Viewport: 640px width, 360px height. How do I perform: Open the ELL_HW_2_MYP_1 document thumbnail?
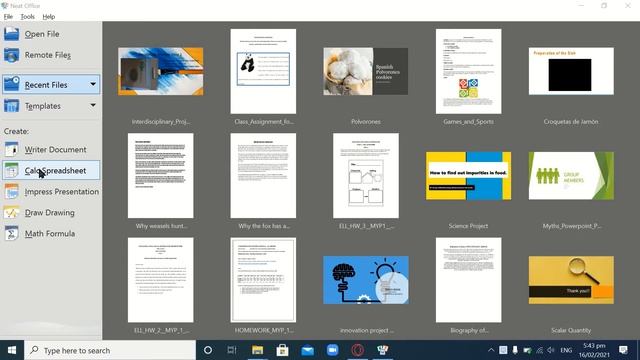click(x=161, y=280)
